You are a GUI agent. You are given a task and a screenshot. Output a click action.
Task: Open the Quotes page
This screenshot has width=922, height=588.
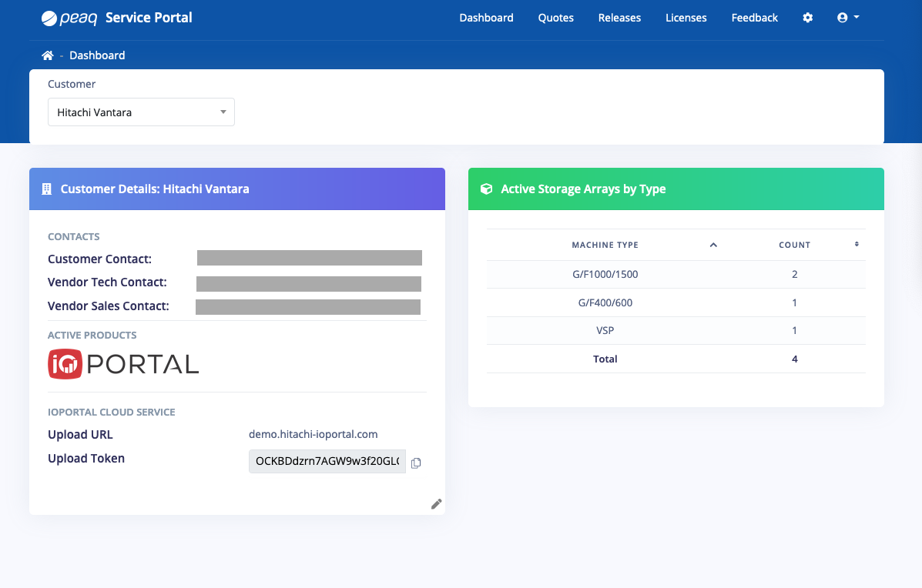click(x=555, y=17)
